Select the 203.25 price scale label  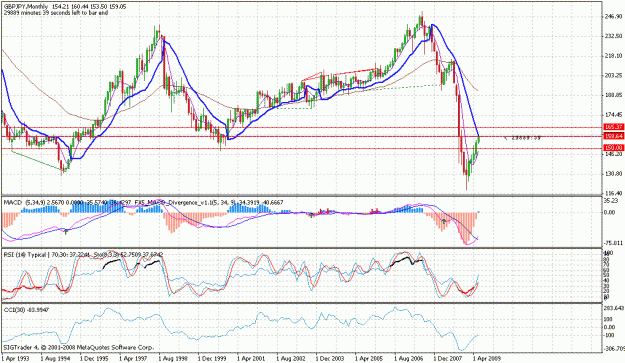click(x=613, y=75)
